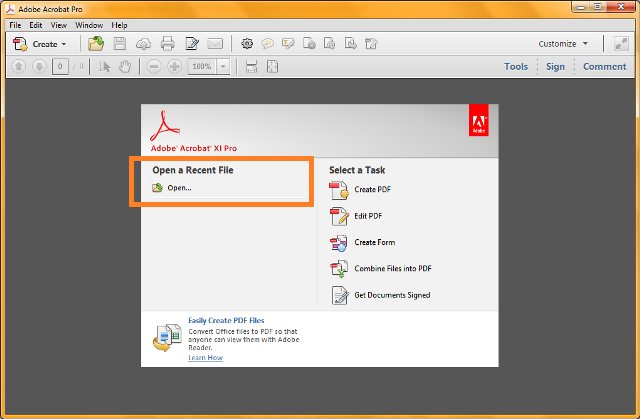Choose Combine Files into PDF task
The image size is (640, 419).
tap(380, 269)
